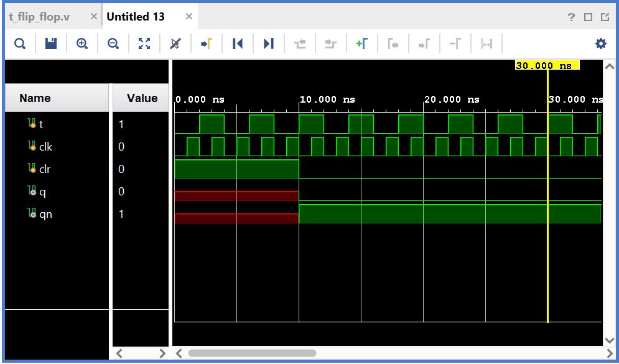This screenshot has height=364, width=619.
Task: Zoom out of the waveform
Action: tap(113, 44)
